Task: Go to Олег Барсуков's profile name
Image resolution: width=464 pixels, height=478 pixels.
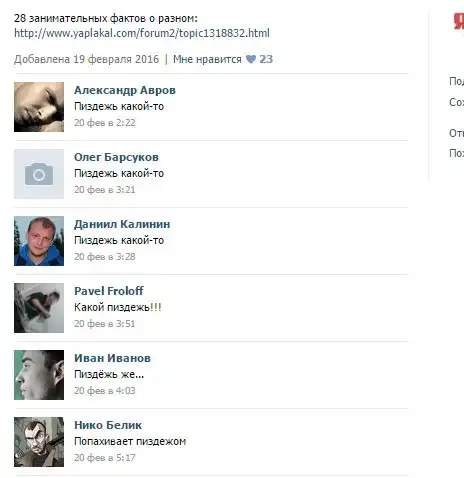Action: click(x=116, y=157)
